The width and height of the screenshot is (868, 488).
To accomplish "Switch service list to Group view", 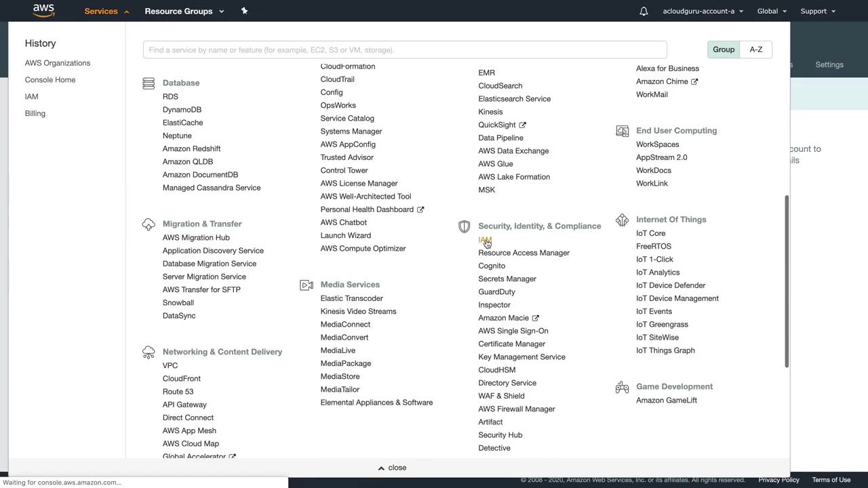I will point(724,49).
